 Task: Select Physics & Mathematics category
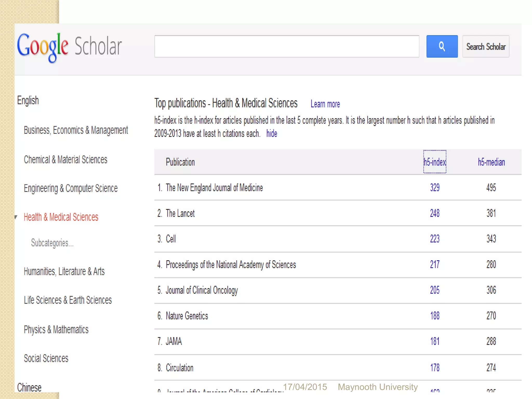point(56,330)
